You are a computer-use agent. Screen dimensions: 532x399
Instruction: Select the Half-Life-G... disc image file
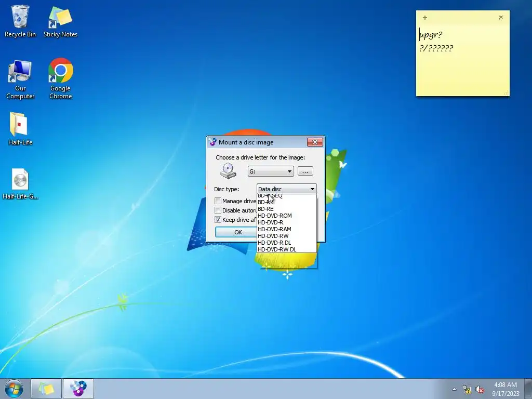[x=20, y=184]
